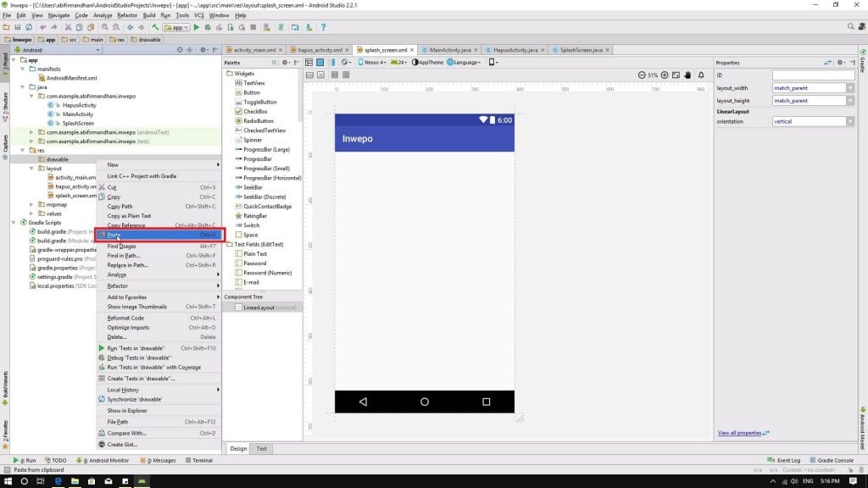The width and height of the screenshot is (868, 488).
Task: Activate the pan tool in the preview toolbar
Action: coord(687,75)
